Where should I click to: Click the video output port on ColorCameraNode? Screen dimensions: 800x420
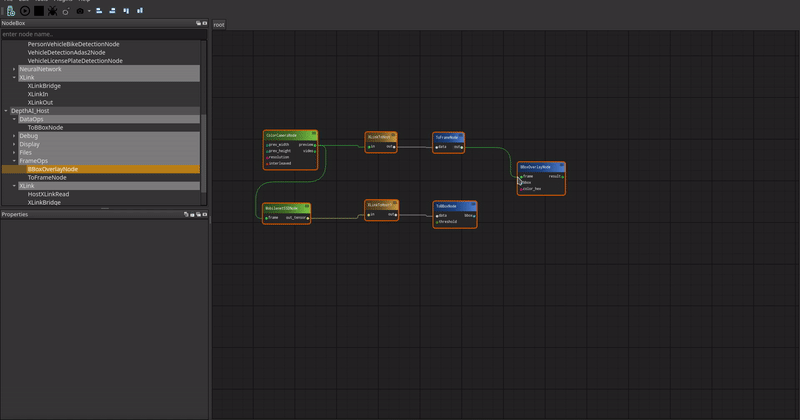click(x=315, y=151)
